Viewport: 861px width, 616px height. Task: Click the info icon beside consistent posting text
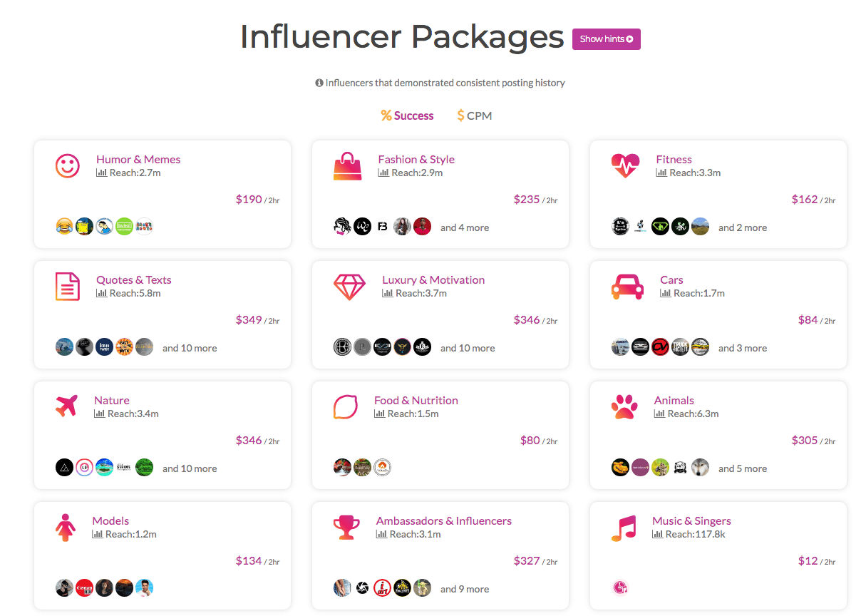319,83
